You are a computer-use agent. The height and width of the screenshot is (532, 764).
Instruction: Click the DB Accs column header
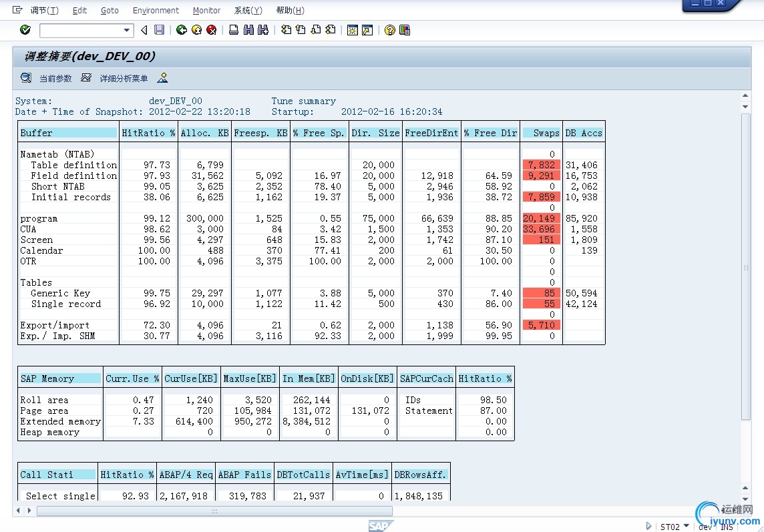[584, 133]
